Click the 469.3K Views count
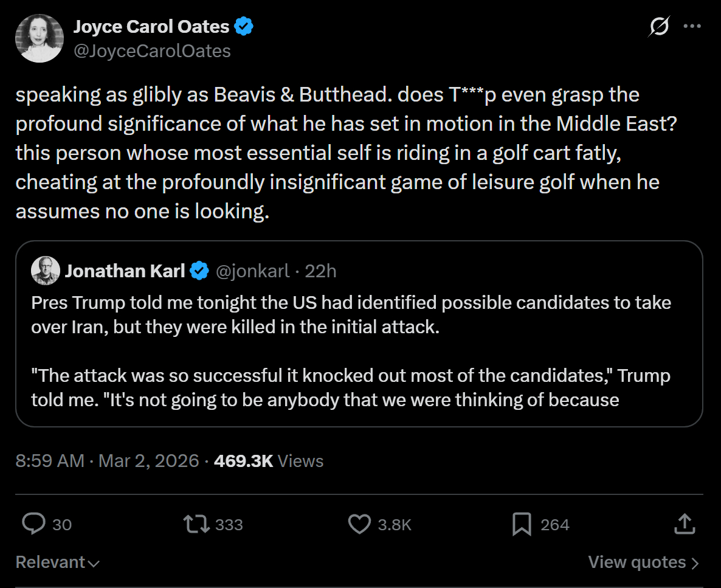721x588 pixels. click(269, 461)
